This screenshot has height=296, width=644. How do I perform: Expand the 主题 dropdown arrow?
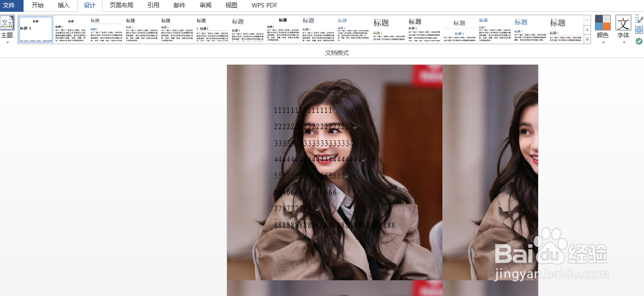(7, 42)
